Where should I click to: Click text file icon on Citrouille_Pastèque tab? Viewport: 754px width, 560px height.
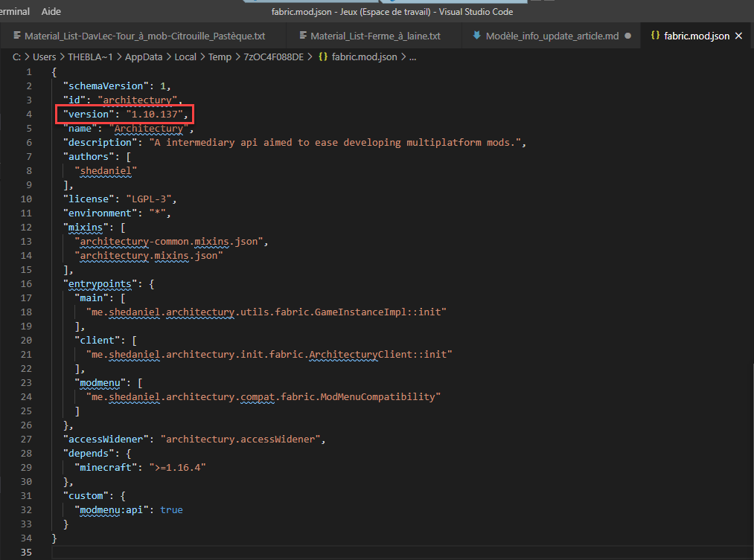point(17,35)
